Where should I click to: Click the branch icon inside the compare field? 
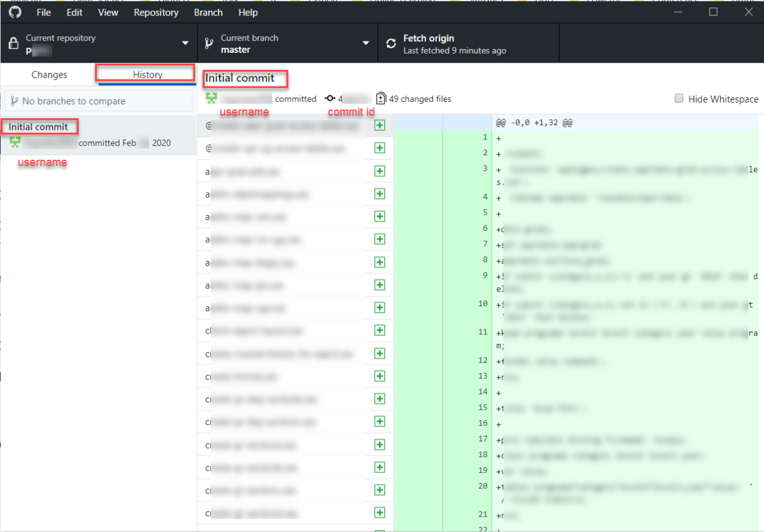tap(14, 101)
